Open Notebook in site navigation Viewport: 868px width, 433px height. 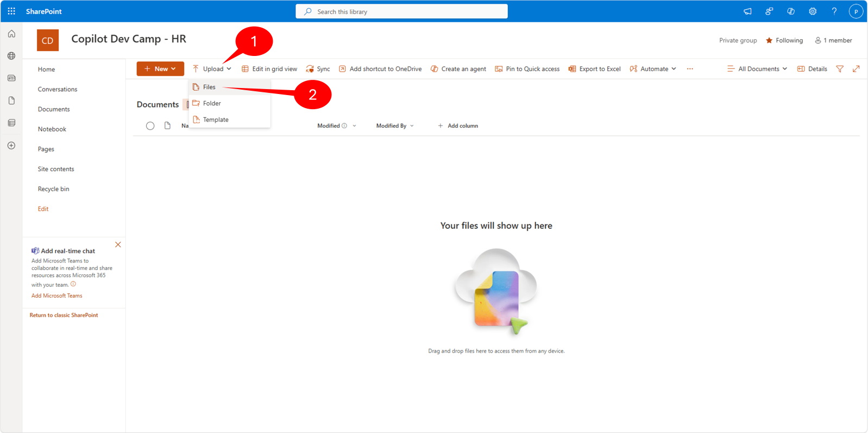(52, 129)
